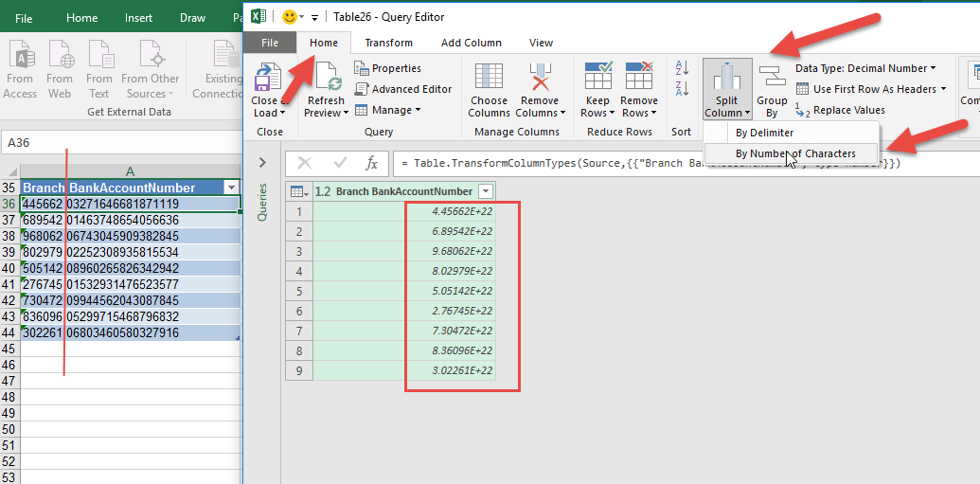
Task: Open the Branch BankAccountNumber column filter dropdown
Action: pyautogui.click(x=487, y=191)
